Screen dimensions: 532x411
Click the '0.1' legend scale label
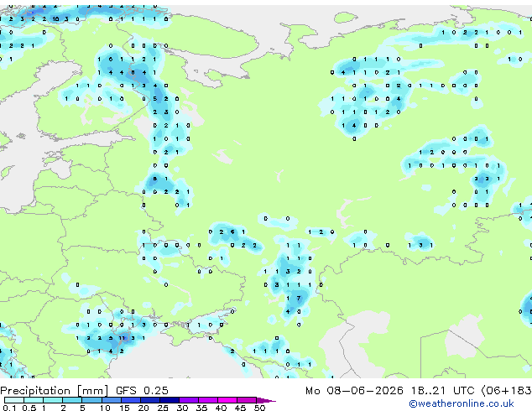pos(9,408)
